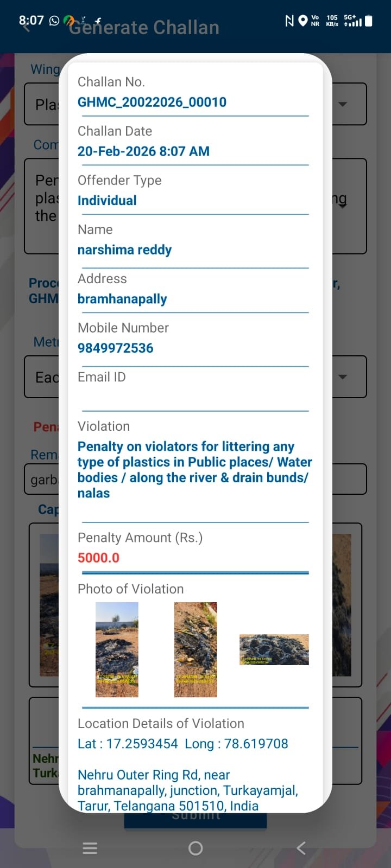Tap the Nehru Outer Ring Rd address
391x868 pixels.
pos(187,790)
